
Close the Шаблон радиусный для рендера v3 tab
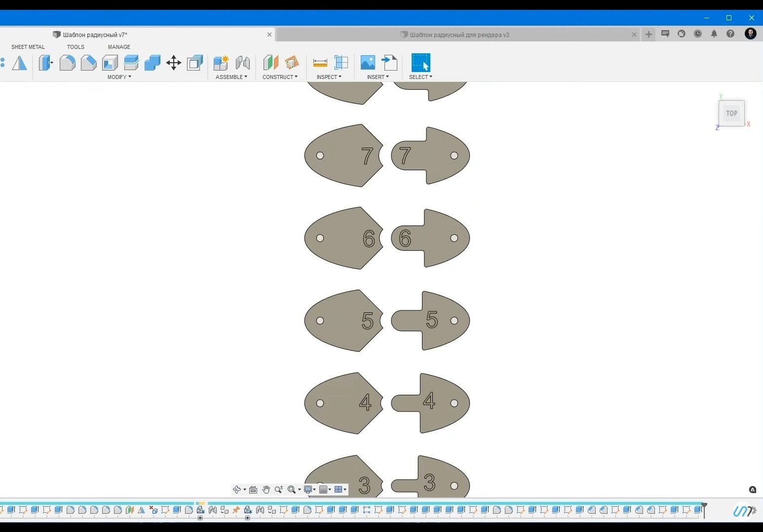634,35
